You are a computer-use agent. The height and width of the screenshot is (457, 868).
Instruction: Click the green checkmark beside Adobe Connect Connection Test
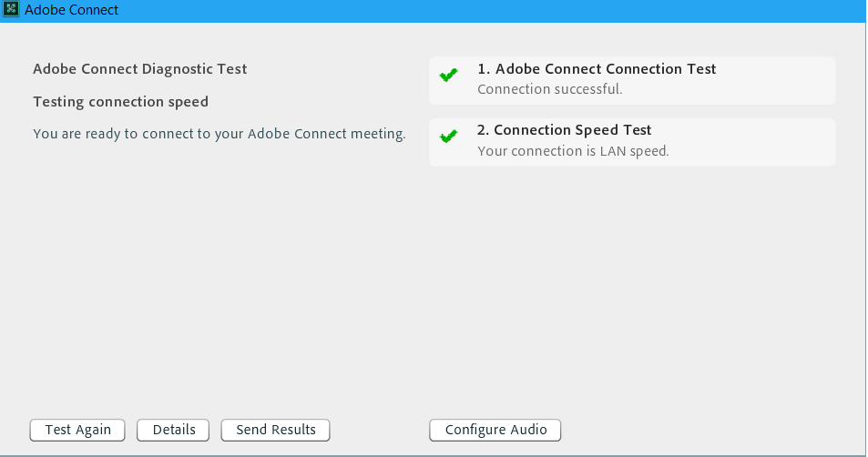[448, 75]
